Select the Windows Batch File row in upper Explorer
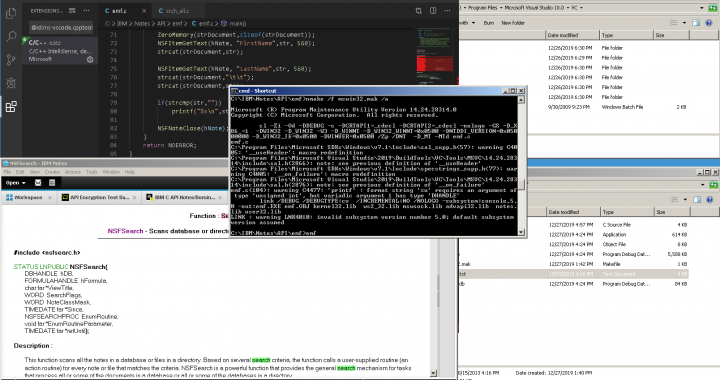Image resolution: width=720 pixels, height=380 pixels. (x=574, y=107)
